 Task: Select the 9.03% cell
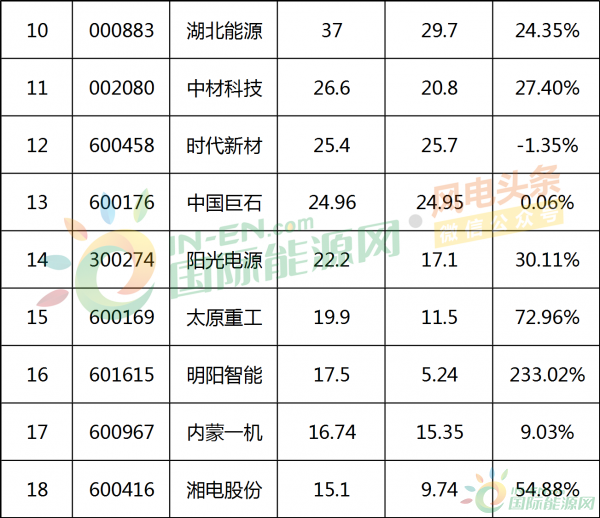click(547, 432)
